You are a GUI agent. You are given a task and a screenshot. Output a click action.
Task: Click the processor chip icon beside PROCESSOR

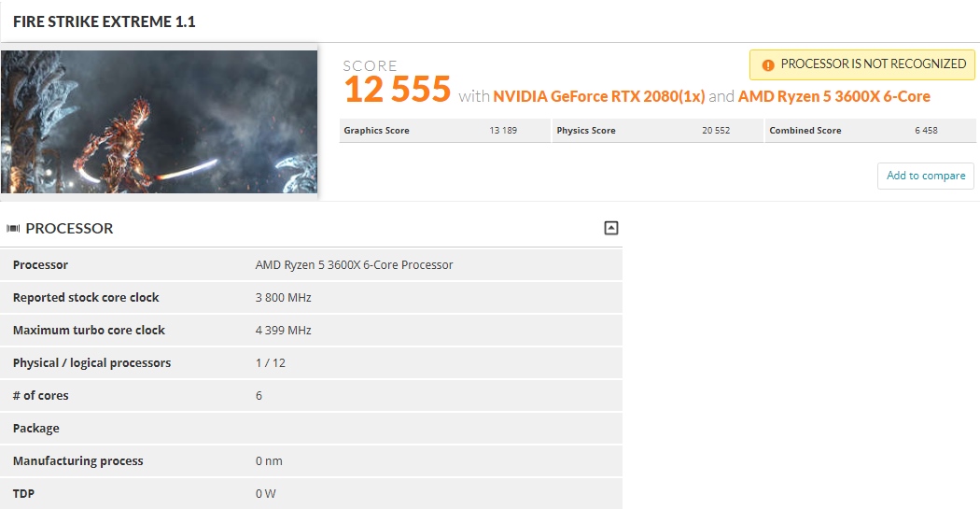[13, 228]
